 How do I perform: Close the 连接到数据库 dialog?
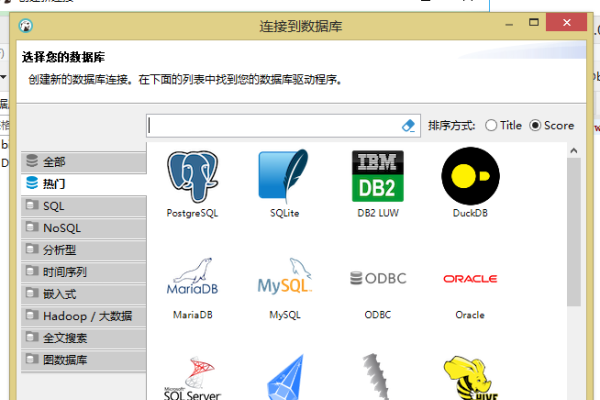(x=567, y=23)
